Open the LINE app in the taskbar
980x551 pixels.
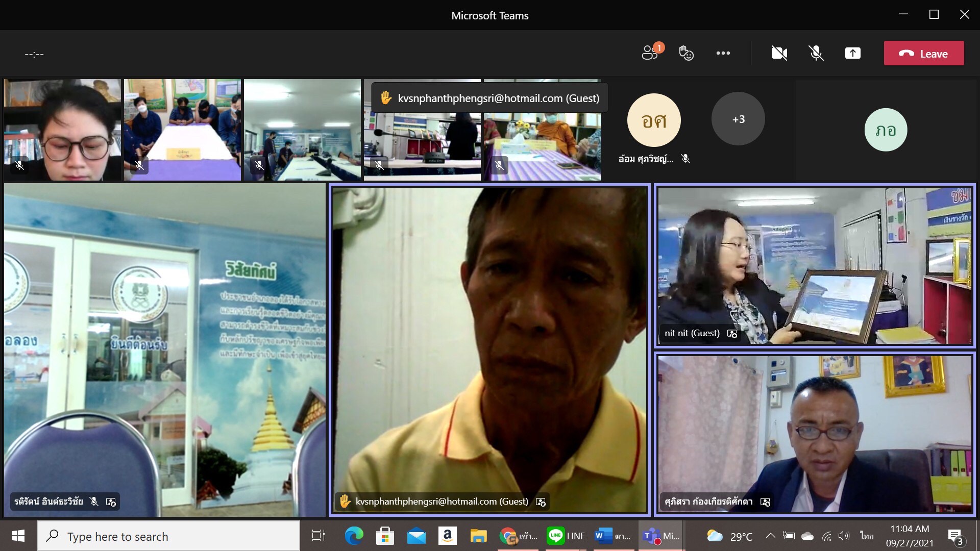click(x=566, y=536)
